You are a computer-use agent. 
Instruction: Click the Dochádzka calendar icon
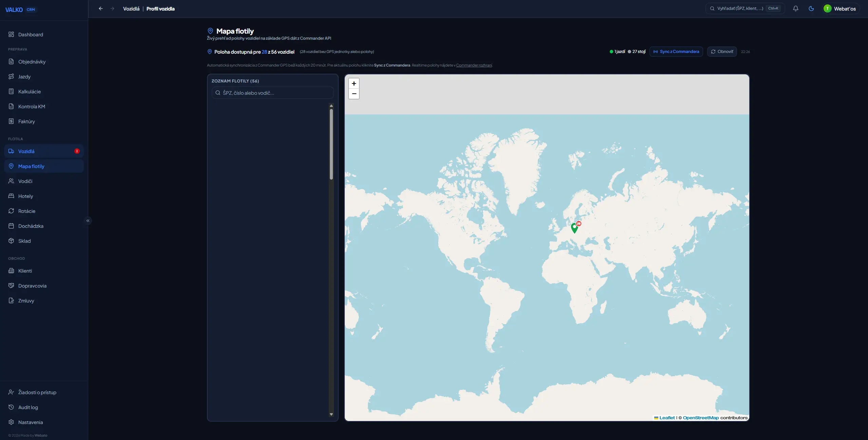point(11,226)
